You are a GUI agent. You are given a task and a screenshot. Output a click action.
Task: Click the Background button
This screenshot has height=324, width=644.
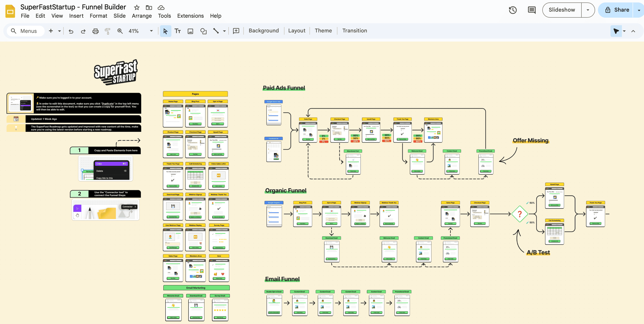[x=263, y=30]
